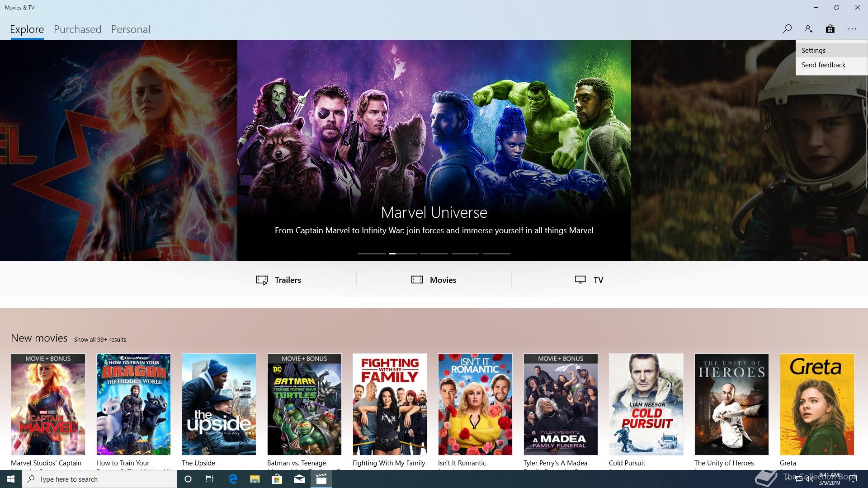Click the 'Isn't It Romantic' title text
868x488 pixels.
pyautogui.click(x=462, y=463)
